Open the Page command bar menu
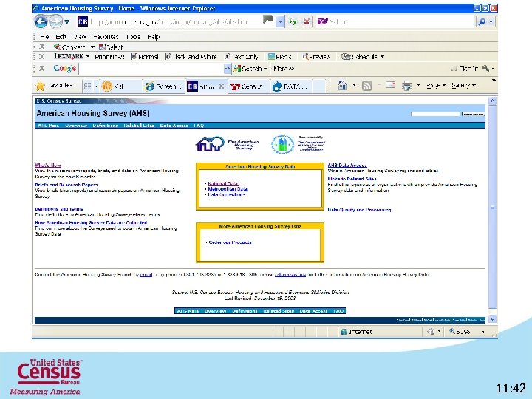Image resolution: width=532 pixels, height=399 pixels. click(x=436, y=86)
